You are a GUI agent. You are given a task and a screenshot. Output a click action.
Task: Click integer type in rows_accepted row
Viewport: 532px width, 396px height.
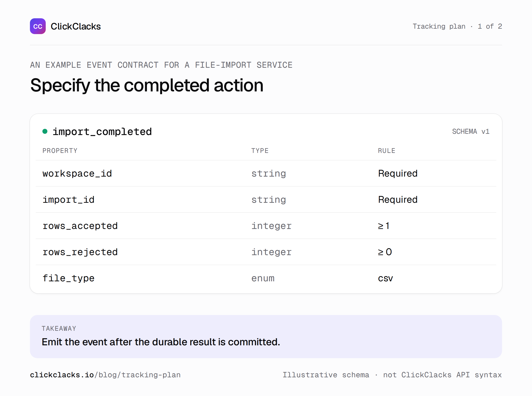pos(271,226)
